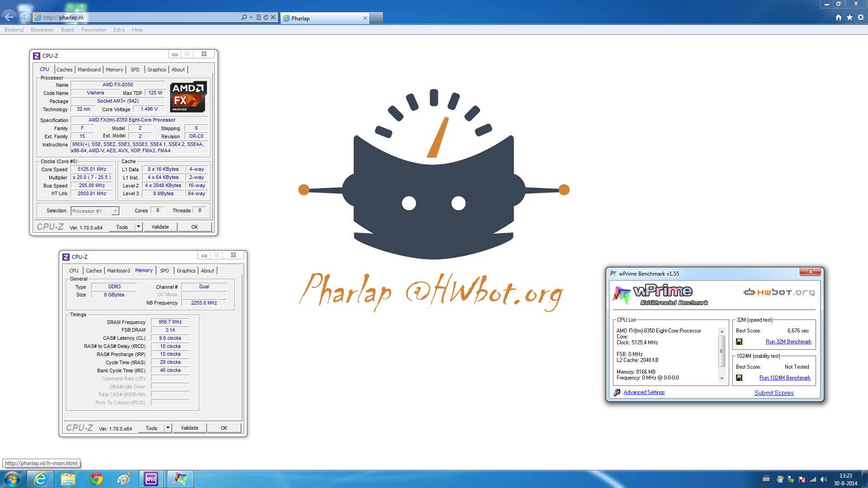
Task: Select the Pharlap browser tab
Action: (325, 18)
